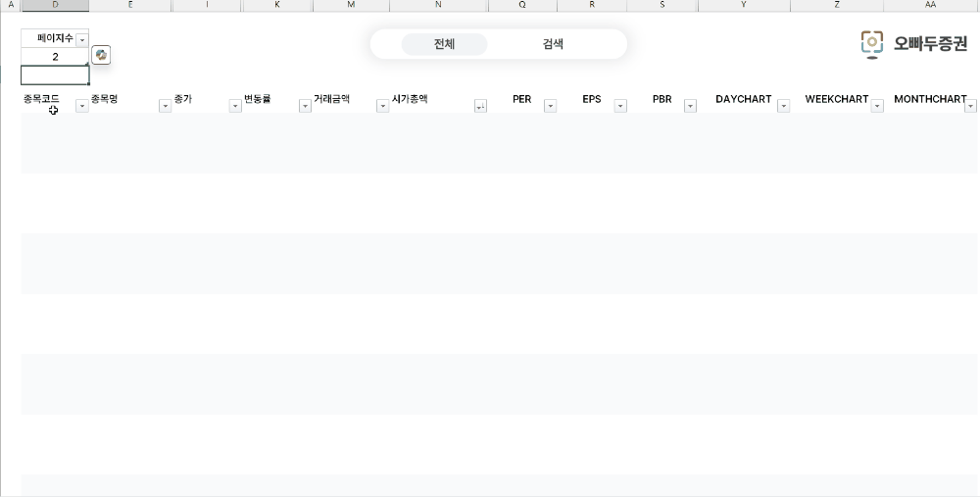
Task: Open the 페이지수 dropdown arrow
Action: pyautogui.click(x=82, y=39)
